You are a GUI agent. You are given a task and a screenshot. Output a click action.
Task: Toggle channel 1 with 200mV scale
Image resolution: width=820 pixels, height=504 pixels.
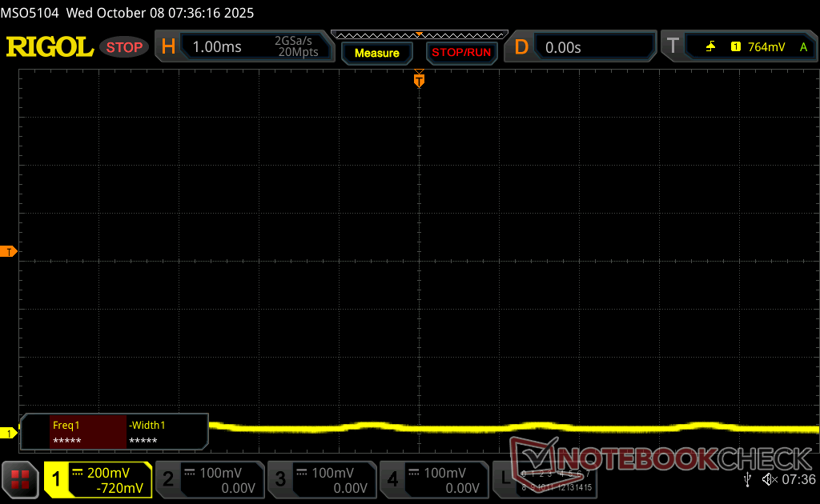pos(98,480)
